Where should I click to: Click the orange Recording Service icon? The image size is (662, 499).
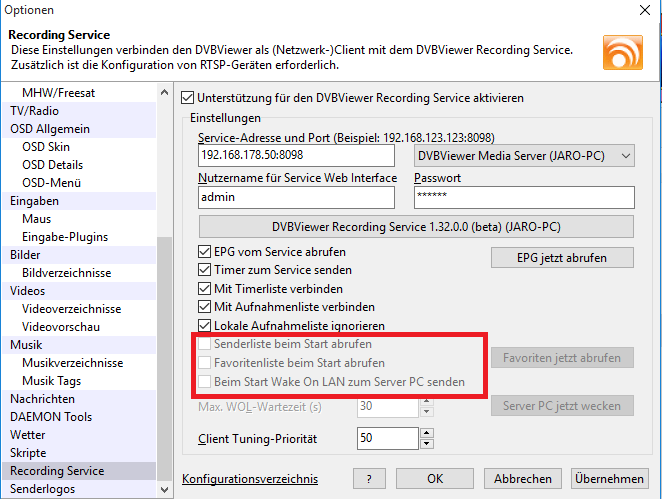point(623,52)
